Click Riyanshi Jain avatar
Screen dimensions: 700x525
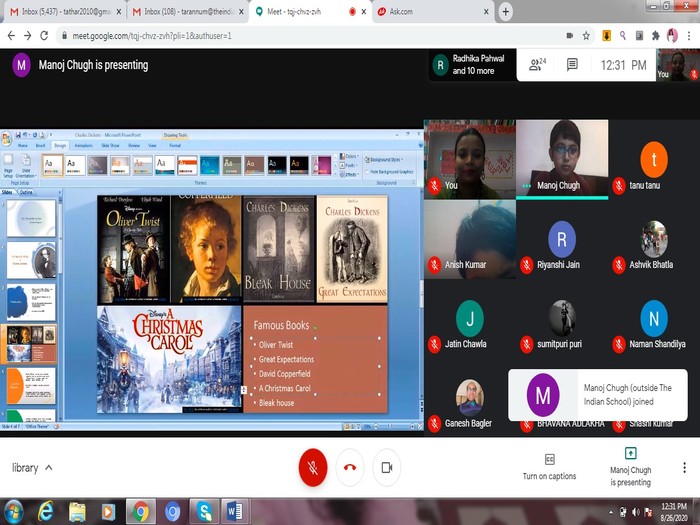(x=562, y=239)
